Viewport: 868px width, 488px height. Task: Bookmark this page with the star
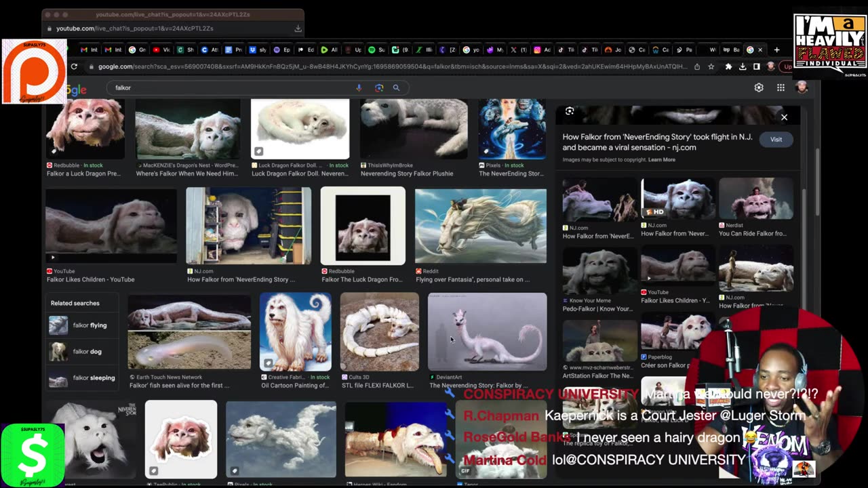tap(711, 66)
